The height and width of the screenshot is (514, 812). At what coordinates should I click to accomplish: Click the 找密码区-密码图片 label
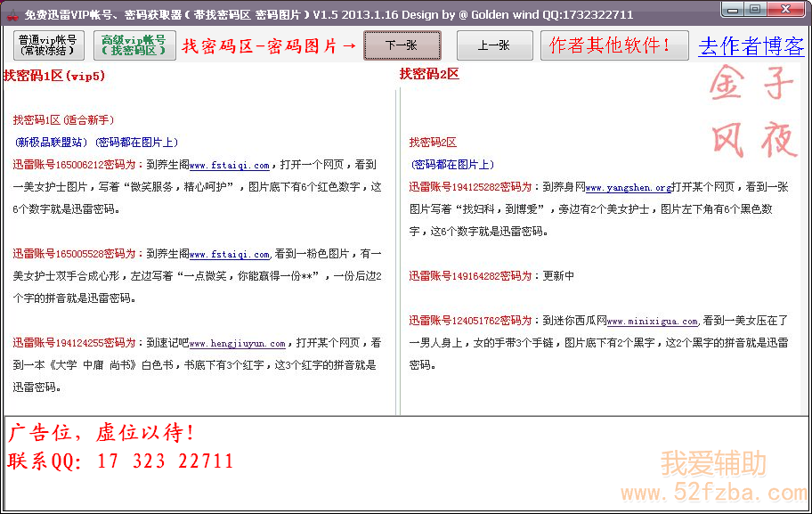click(270, 46)
